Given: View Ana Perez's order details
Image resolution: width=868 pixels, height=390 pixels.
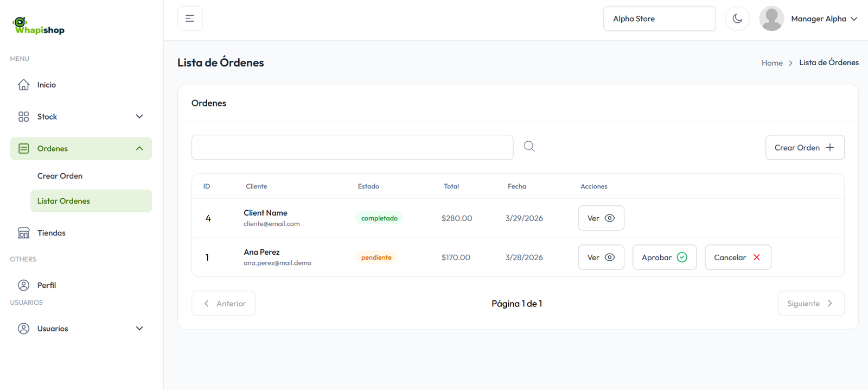Looking at the screenshot, I should click(x=601, y=257).
